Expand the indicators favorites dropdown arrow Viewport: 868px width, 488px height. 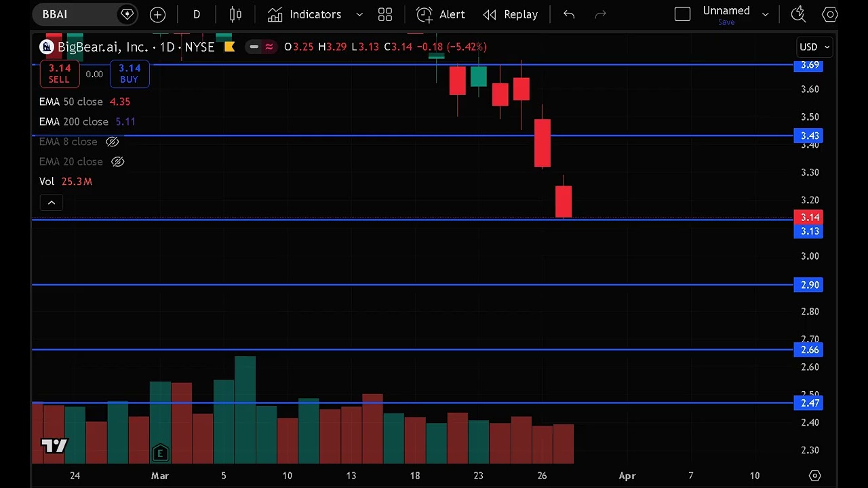click(x=359, y=14)
